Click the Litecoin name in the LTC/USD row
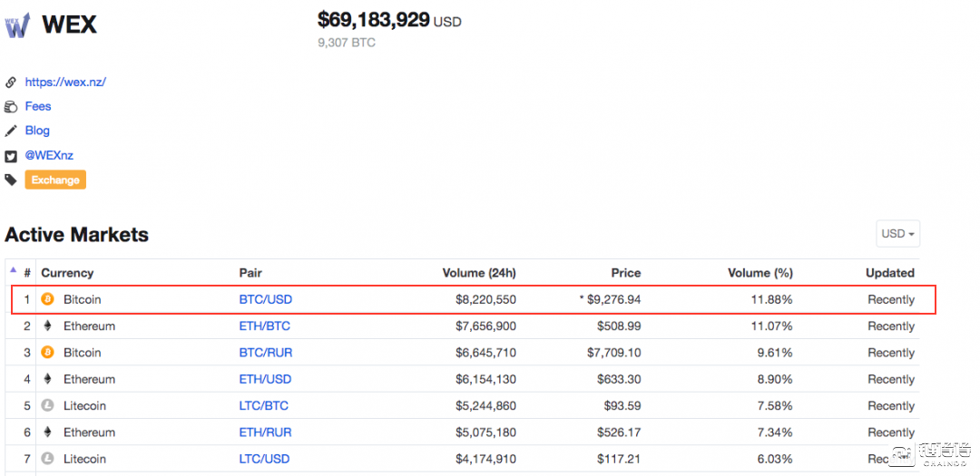Screen dimensions: 980x476 [x=85, y=459]
